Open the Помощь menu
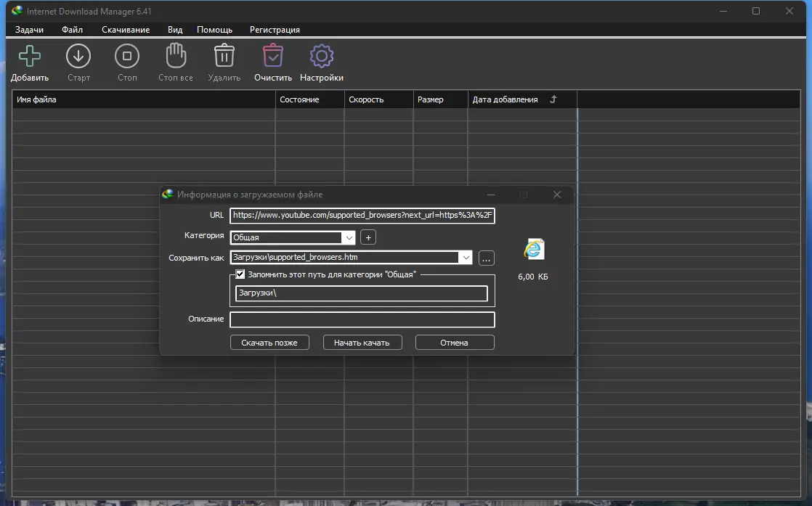This screenshot has width=812, height=506. [214, 30]
